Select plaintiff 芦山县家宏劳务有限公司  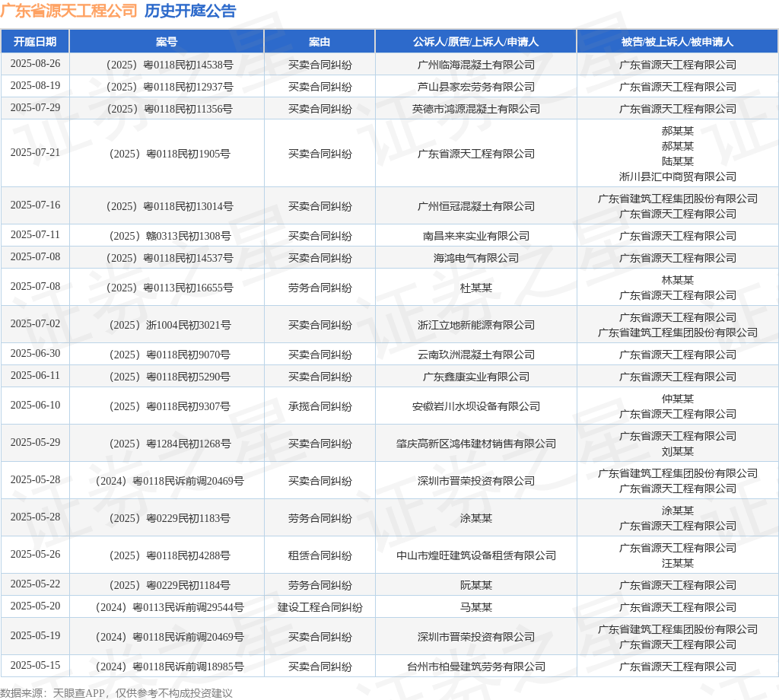(x=476, y=87)
